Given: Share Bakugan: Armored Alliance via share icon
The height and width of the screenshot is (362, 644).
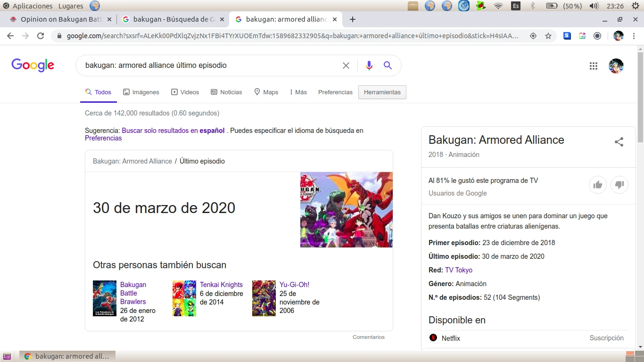Looking at the screenshot, I should (x=619, y=141).
